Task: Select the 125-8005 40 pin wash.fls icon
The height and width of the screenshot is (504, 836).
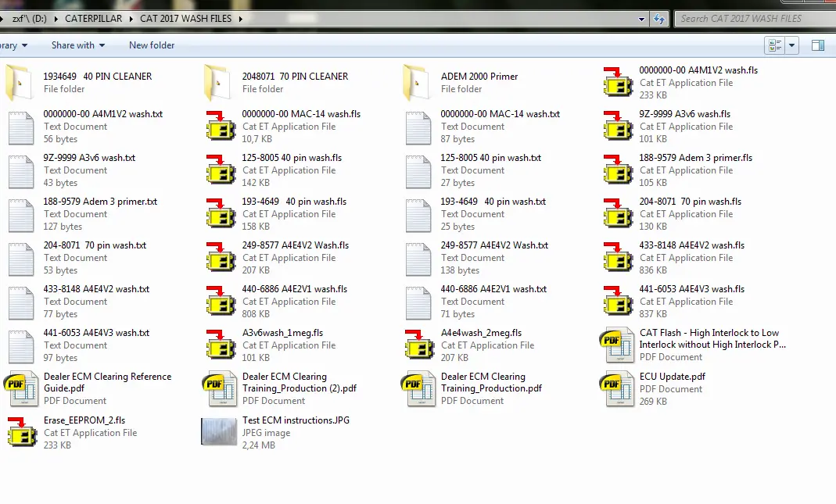Action: (x=221, y=170)
